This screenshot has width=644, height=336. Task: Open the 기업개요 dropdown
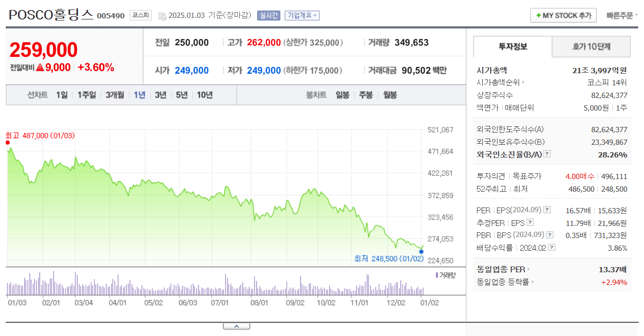tap(303, 16)
